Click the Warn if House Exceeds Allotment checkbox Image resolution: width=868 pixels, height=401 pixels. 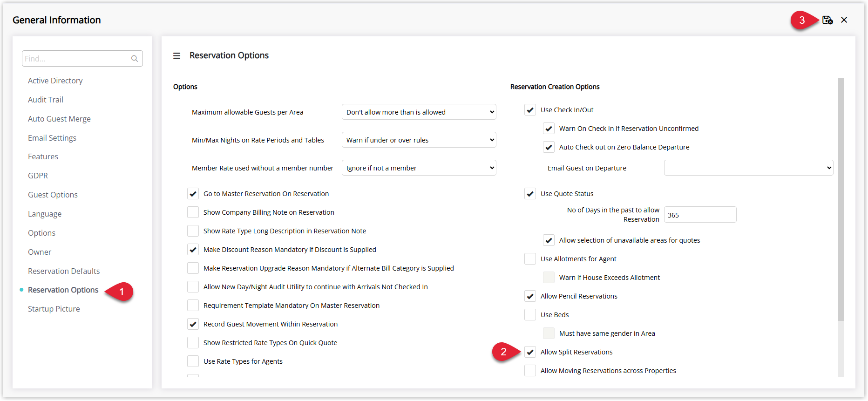coord(549,278)
